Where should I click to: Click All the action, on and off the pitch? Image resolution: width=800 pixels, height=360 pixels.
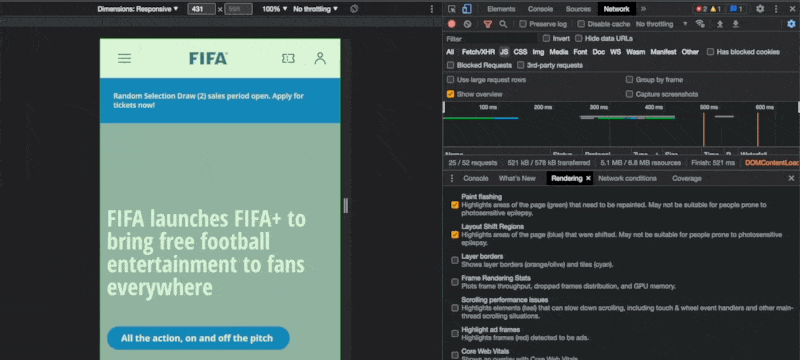(198, 338)
